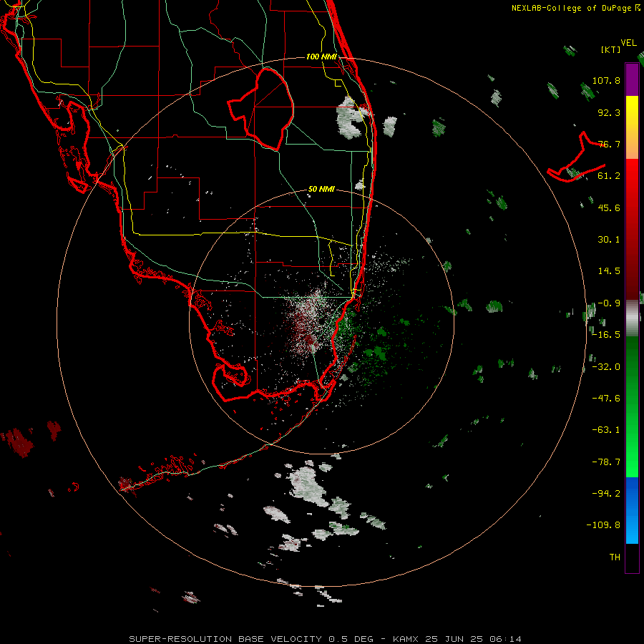
Task: Click the 50 NMI range ring label
Action: point(321,190)
